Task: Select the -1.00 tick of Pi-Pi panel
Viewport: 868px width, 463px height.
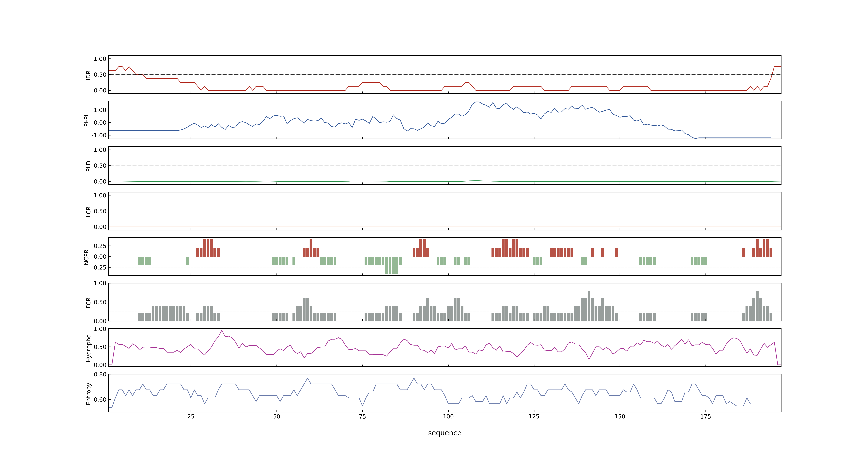Action: coord(99,135)
